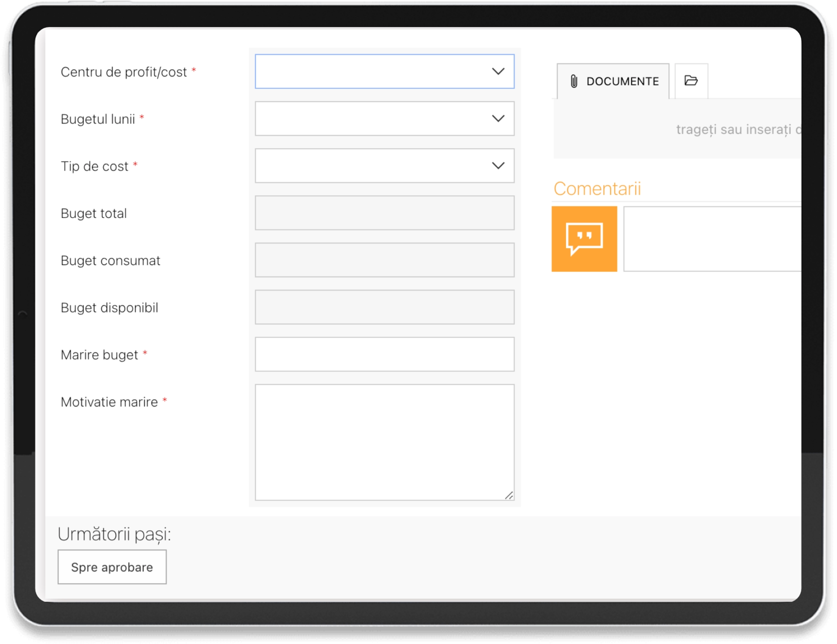Image resolution: width=837 pixels, height=644 pixels.
Task: Open the folder icon tab
Action: (691, 81)
